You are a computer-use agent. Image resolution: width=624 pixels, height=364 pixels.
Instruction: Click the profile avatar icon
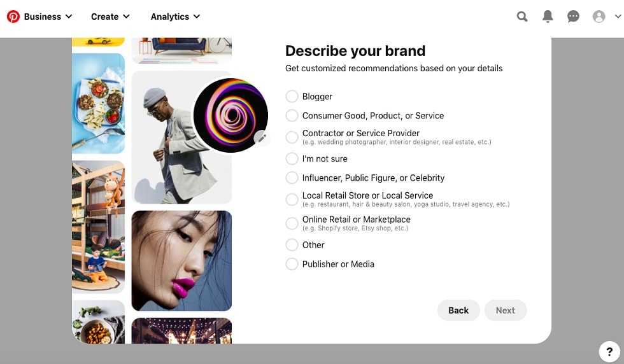click(x=599, y=17)
